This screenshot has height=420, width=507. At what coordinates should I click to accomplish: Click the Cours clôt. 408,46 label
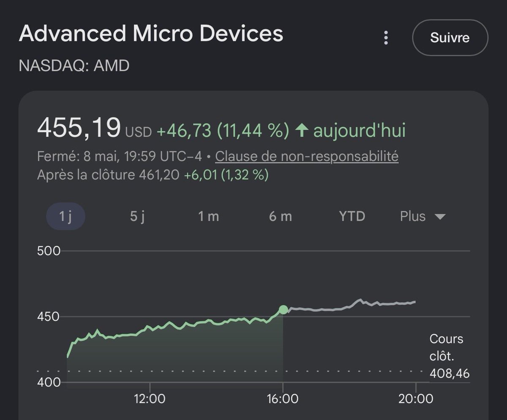[x=450, y=356]
